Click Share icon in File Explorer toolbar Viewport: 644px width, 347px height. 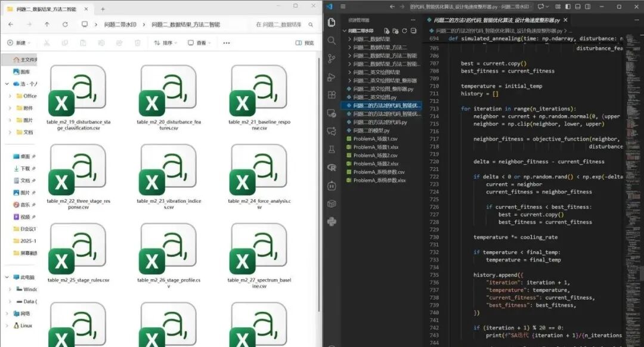coord(119,43)
